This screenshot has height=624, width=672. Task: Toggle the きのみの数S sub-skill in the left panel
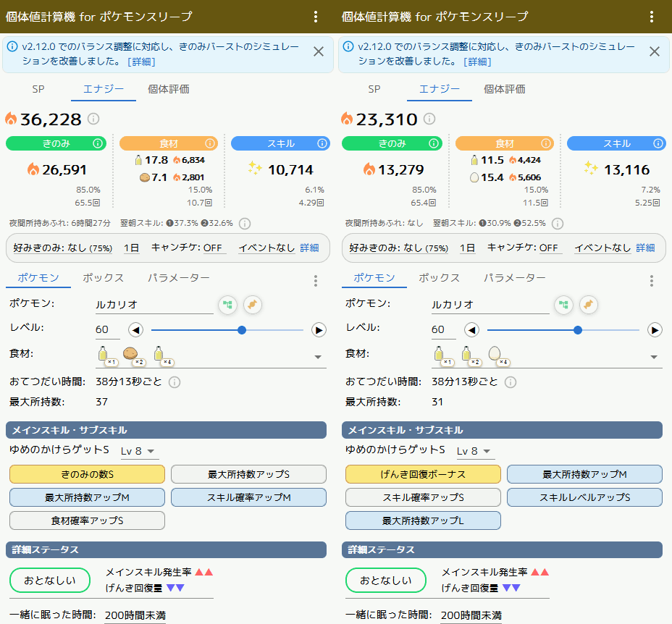[x=87, y=474]
